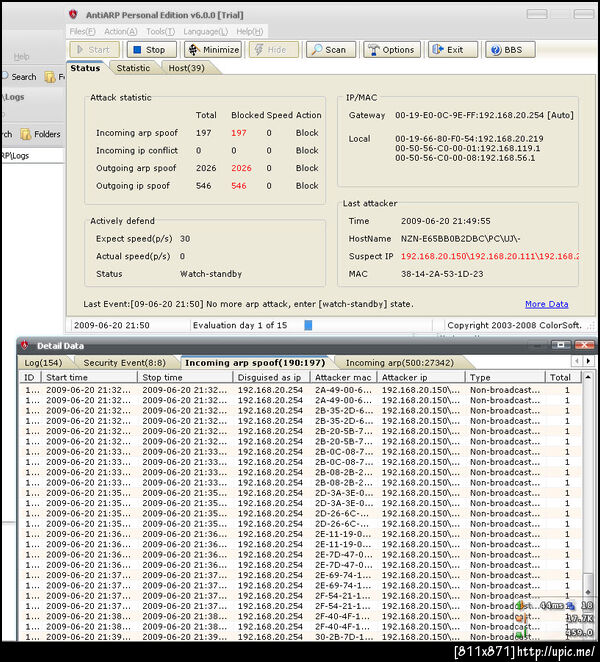This screenshot has width=600, height=662.
Task: Open the Files menu
Action: click(82, 32)
